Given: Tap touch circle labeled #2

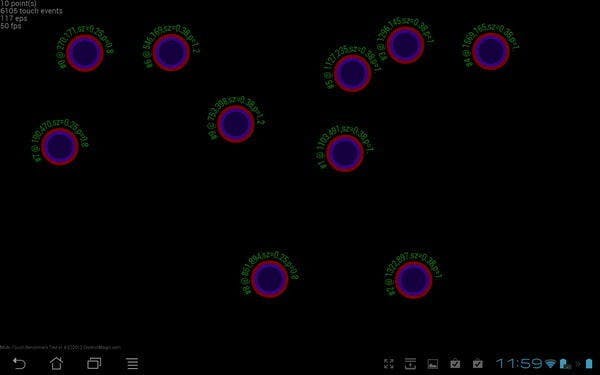Looking at the screenshot, I should pyautogui.click(x=413, y=280).
